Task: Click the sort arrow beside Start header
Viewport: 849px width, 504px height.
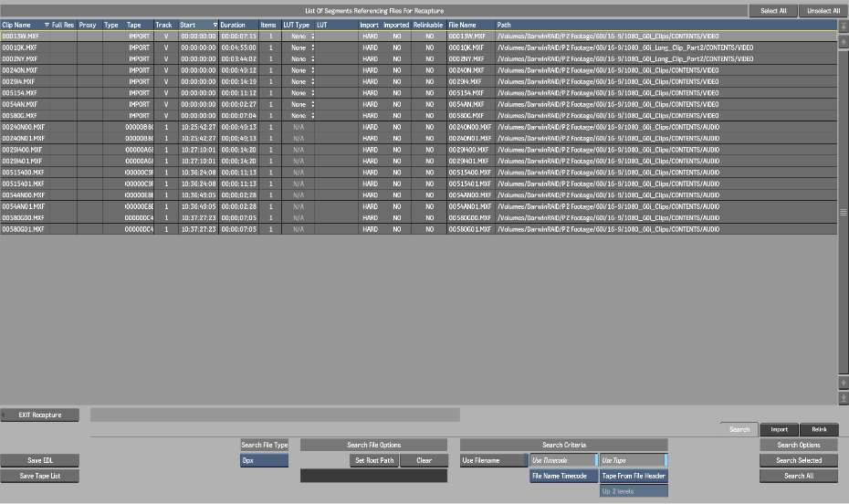Action: click(215, 25)
